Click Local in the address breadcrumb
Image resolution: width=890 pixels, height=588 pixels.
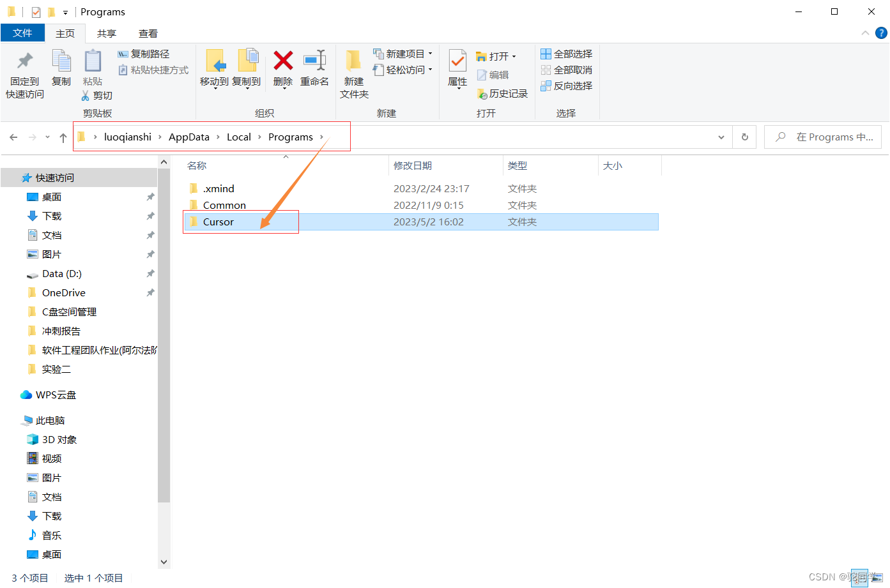point(239,137)
